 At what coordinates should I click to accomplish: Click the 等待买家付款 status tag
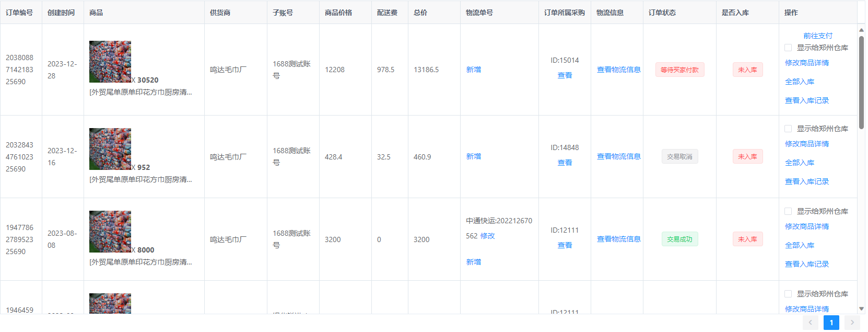click(679, 70)
